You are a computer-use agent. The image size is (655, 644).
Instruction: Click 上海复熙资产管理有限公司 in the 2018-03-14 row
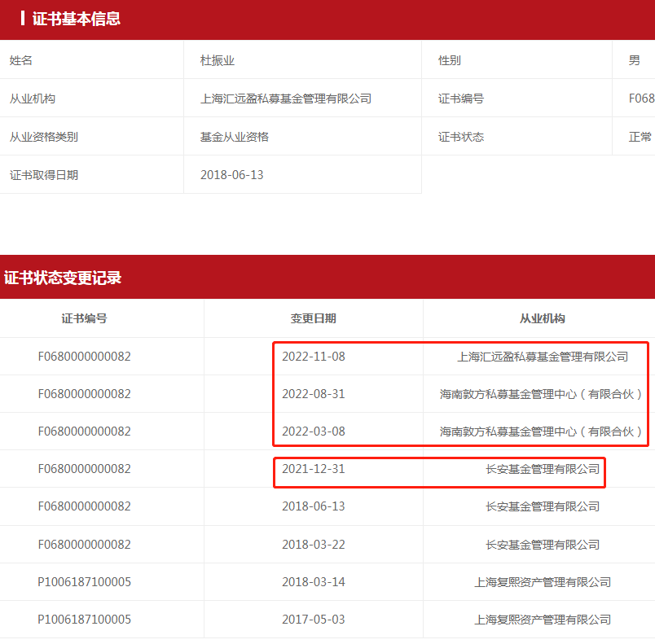[543, 582]
